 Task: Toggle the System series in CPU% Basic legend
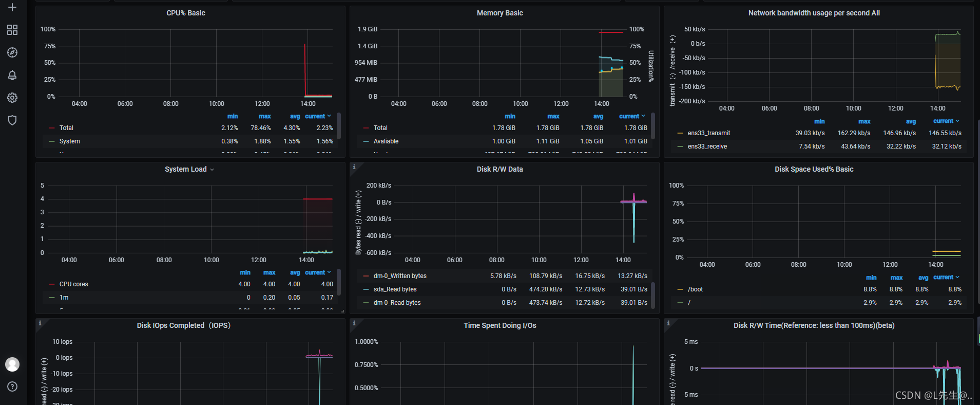[x=69, y=141]
